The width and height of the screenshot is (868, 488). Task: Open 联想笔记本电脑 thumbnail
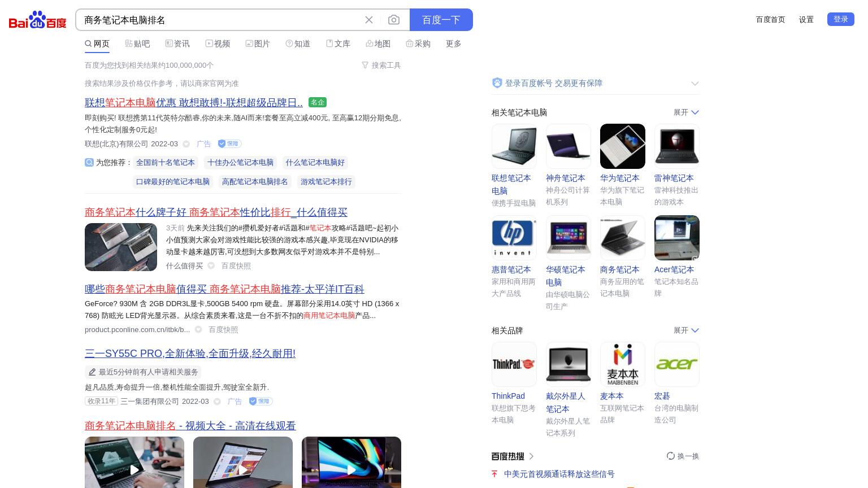(514, 146)
